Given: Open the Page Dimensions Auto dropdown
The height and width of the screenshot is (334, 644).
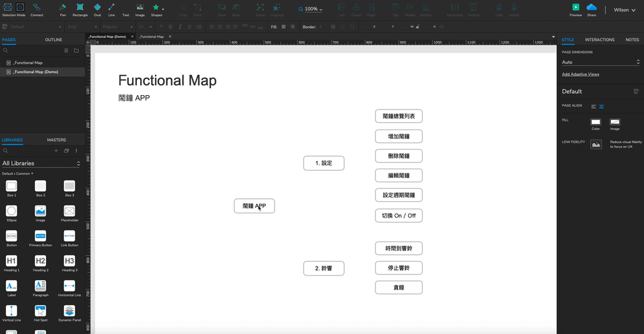Looking at the screenshot, I should 600,62.
